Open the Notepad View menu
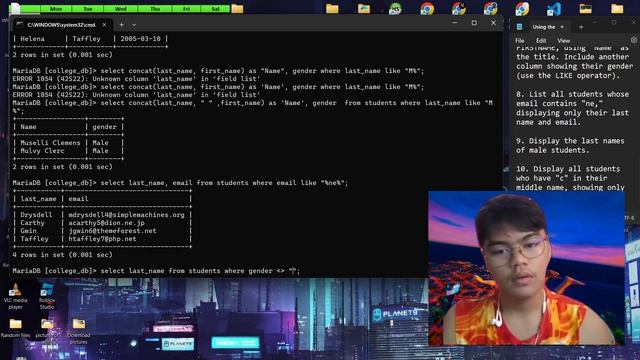This screenshot has width=640, height=360. tap(564, 40)
